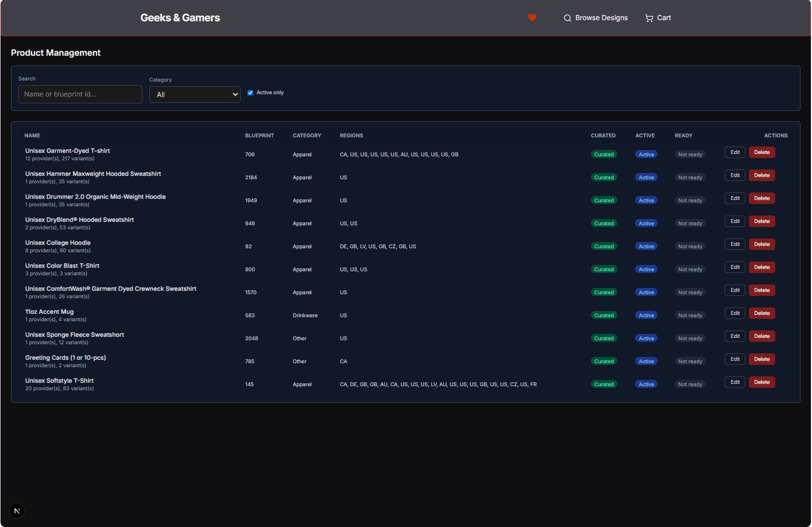Click the red heart favorites icon

532,18
